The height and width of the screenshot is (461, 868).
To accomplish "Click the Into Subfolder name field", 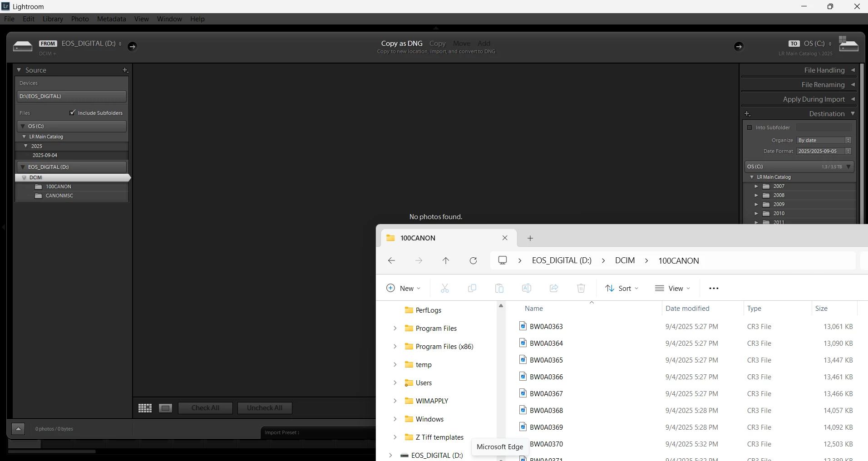I will 824,128.
